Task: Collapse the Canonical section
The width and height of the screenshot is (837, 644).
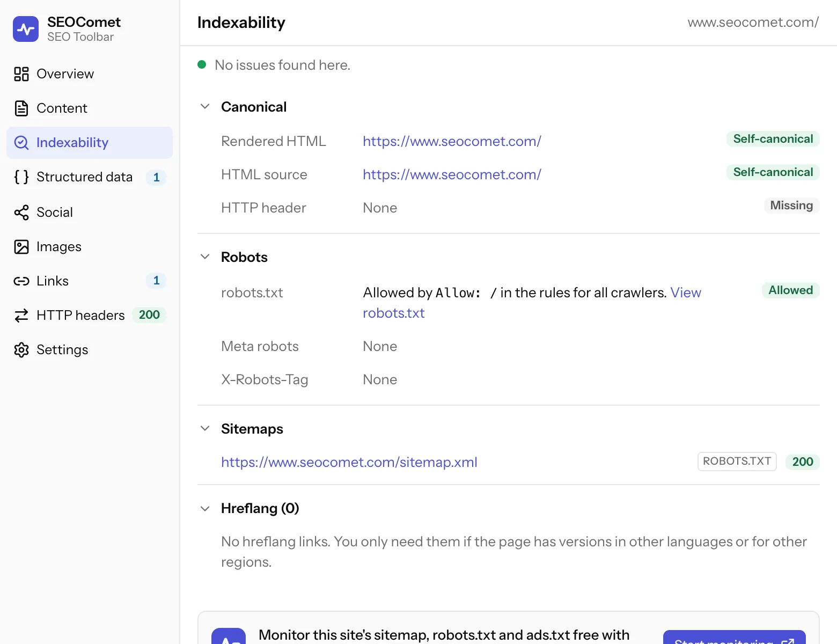Action: pos(205,107)
